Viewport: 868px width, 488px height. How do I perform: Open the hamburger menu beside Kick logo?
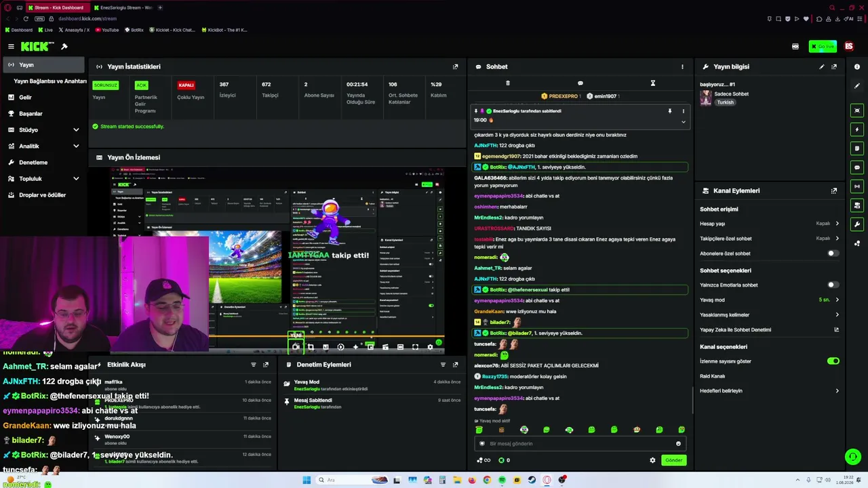coord(11,47)
